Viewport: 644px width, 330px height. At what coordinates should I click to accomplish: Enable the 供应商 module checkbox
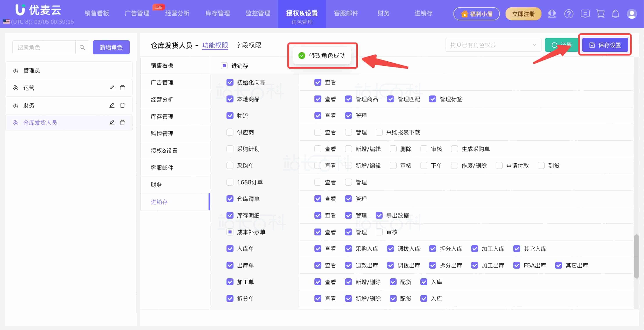pyautogui.click(x=230, y=132)
